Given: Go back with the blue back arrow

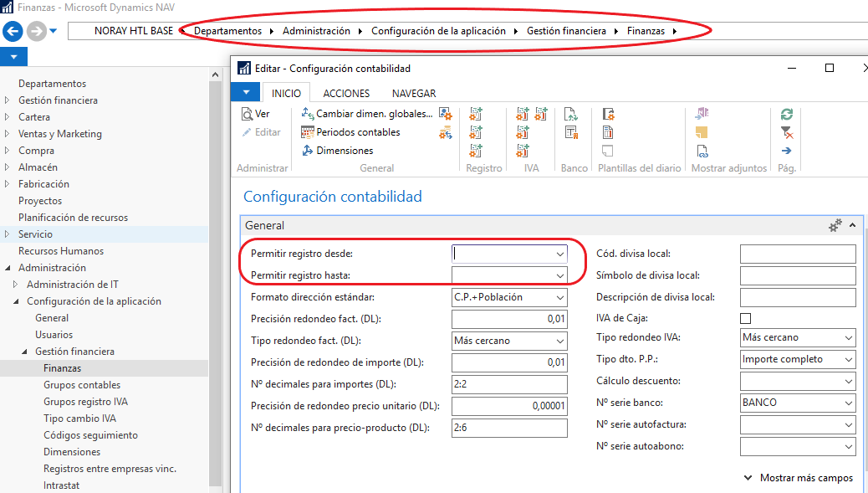Looking at the screenshot, I should (x=13, y=31).
